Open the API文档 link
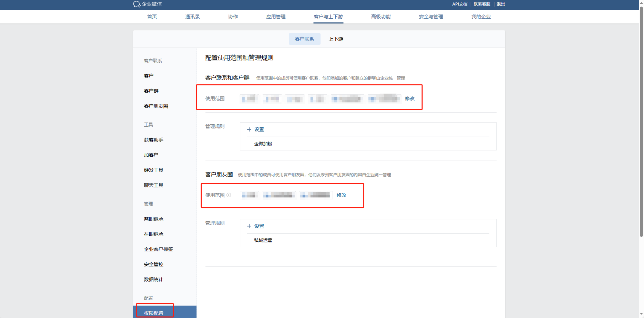 (460, 4)
